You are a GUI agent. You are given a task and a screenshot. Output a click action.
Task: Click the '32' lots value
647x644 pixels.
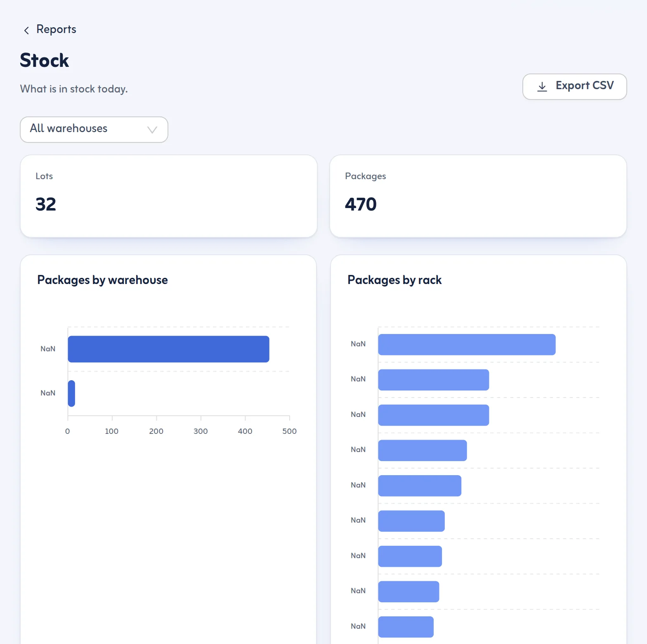pyautogui.click(x=46, y=204)
